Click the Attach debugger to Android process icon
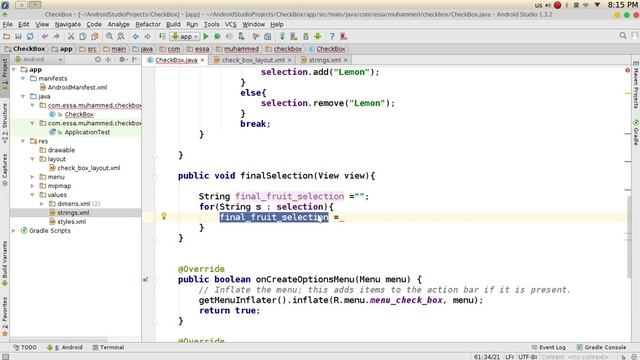The height and width of the screenshot is (360, 640). [x=241, y=36]
